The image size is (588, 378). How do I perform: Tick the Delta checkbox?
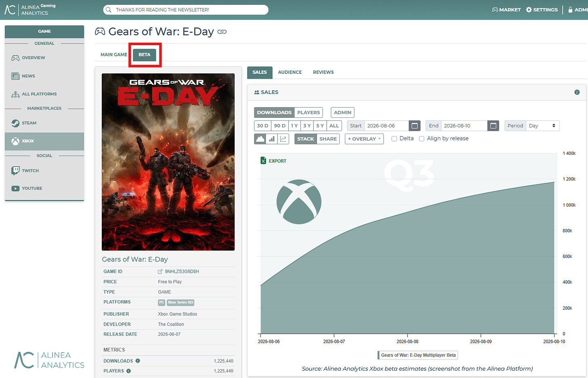(394, 139)
